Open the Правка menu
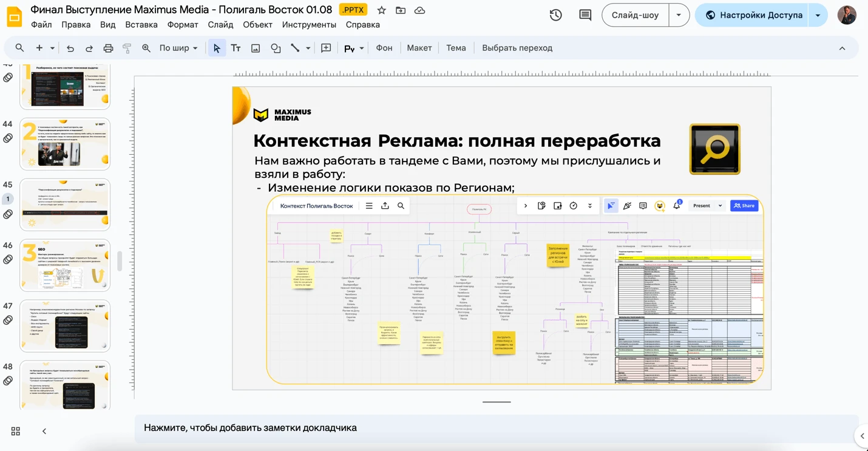This screenshot has height=451, width=868. (x=76, y=24)
